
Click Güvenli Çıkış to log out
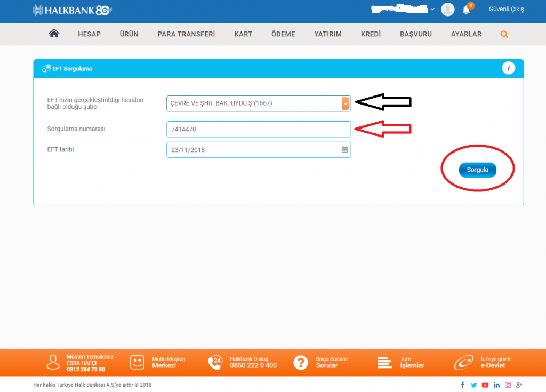point(507,10)
